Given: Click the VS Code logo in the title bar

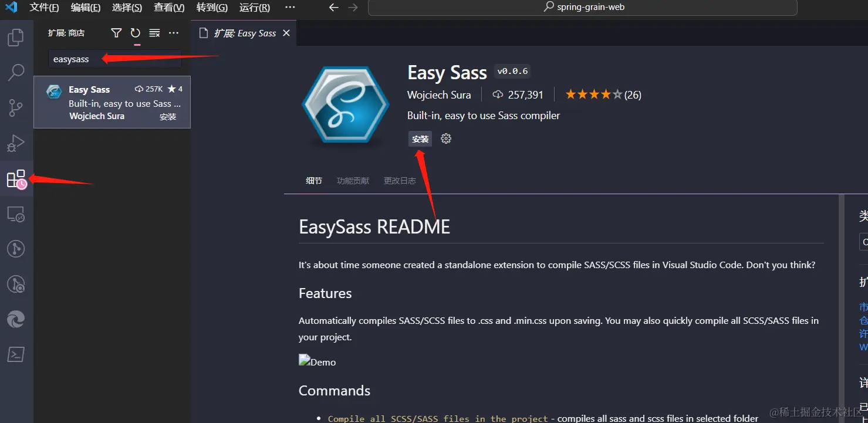Looking at the screenshot, I should coord(11,8).
